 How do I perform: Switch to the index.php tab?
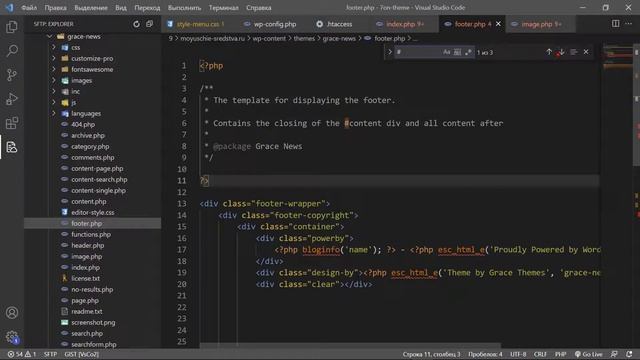coord(404,24)
